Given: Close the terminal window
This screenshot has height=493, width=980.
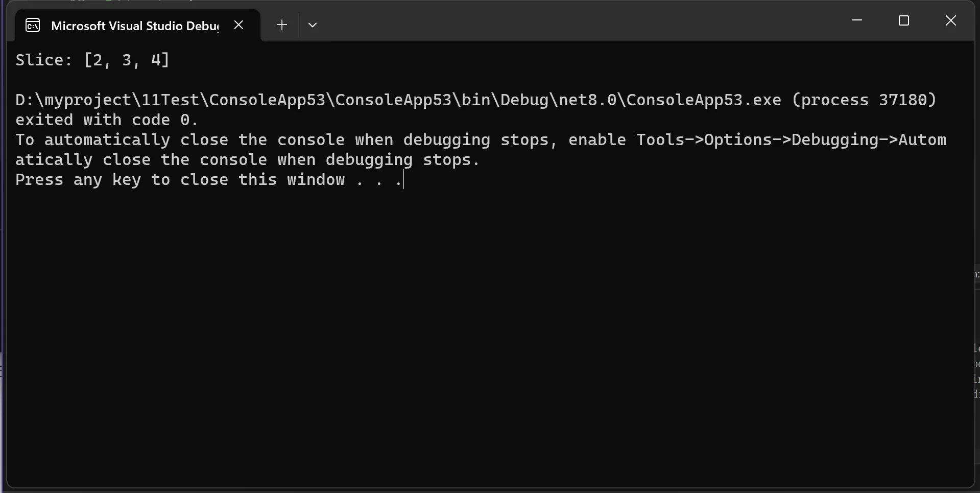Looking at the screenshot, I should [951, 20].
